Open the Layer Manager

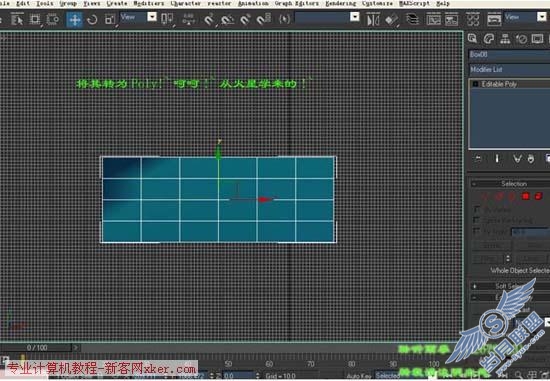pos(413,19)
